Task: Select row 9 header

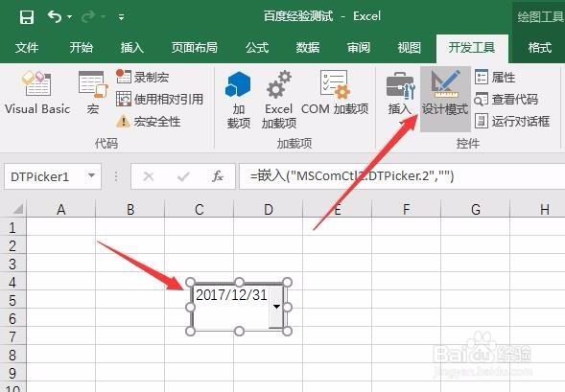Action: pyautogui.click(x=13, y=373)
